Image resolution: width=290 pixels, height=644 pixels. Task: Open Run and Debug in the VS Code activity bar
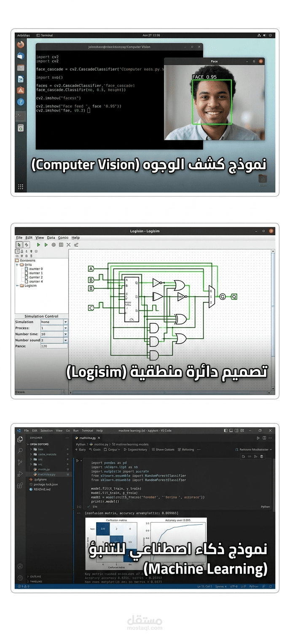point(20,474)
